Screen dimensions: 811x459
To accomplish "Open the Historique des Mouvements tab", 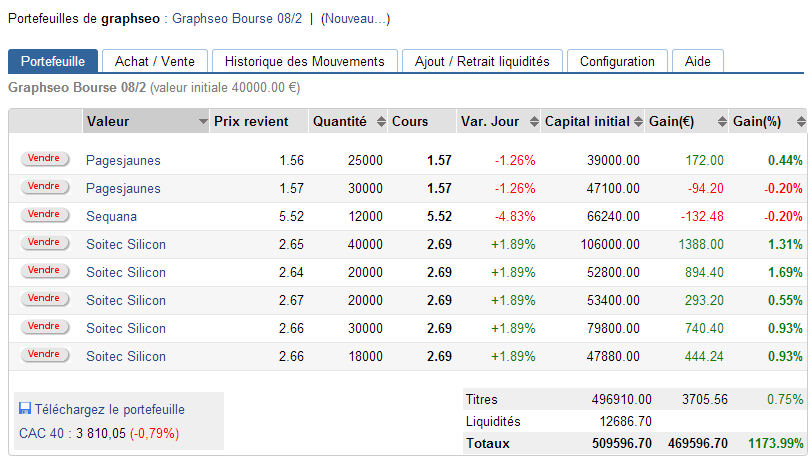I will [305, 62].
